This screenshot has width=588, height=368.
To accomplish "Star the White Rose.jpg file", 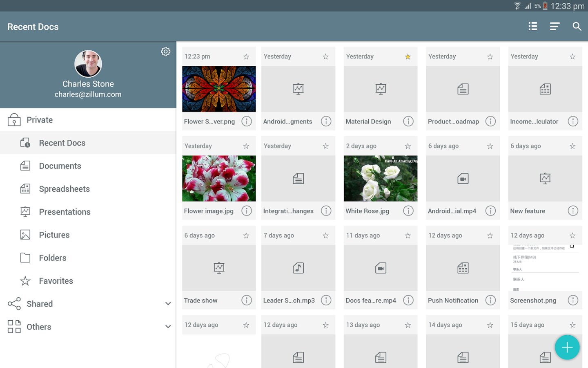I will (408, 146).
